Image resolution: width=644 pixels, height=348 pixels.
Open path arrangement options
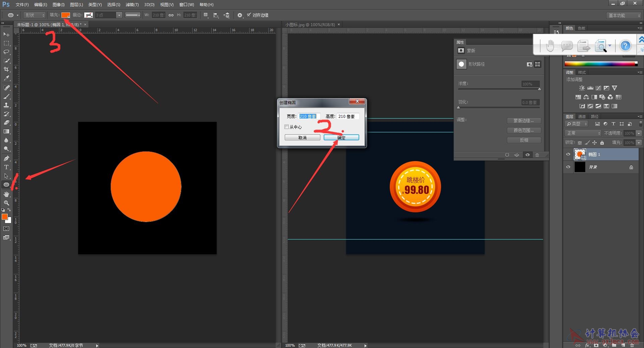coord(226,15)
